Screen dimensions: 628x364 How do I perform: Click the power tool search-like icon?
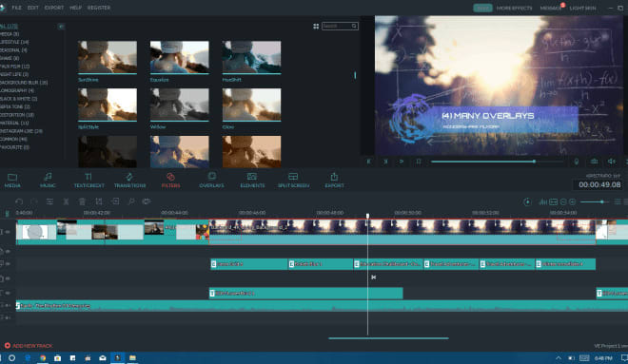(131, 201)
